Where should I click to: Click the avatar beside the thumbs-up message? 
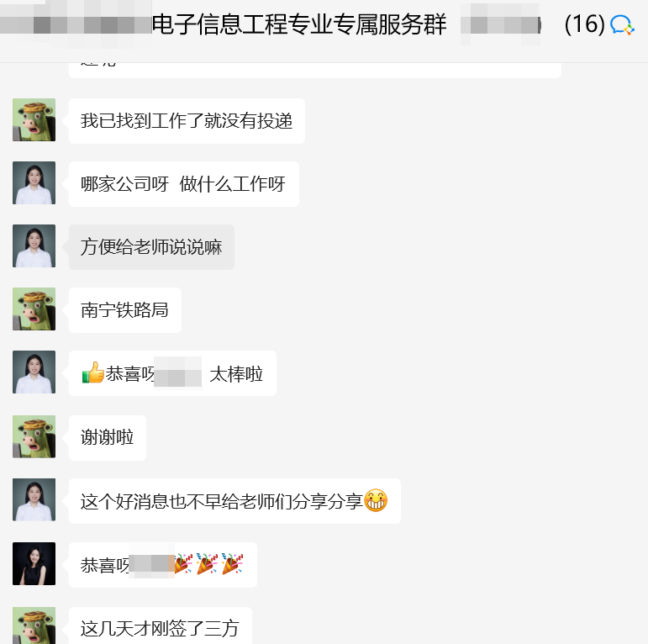[34, 372]
